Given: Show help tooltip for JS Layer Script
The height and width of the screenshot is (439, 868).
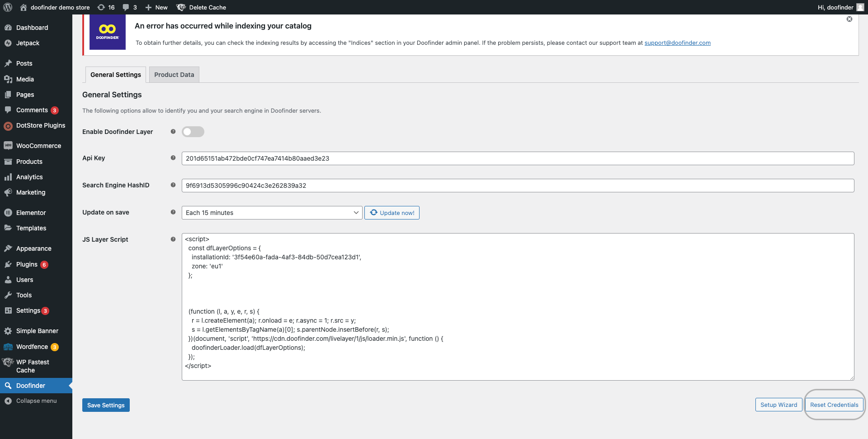Looking at the screenshot, I should [x=173, y=239].
